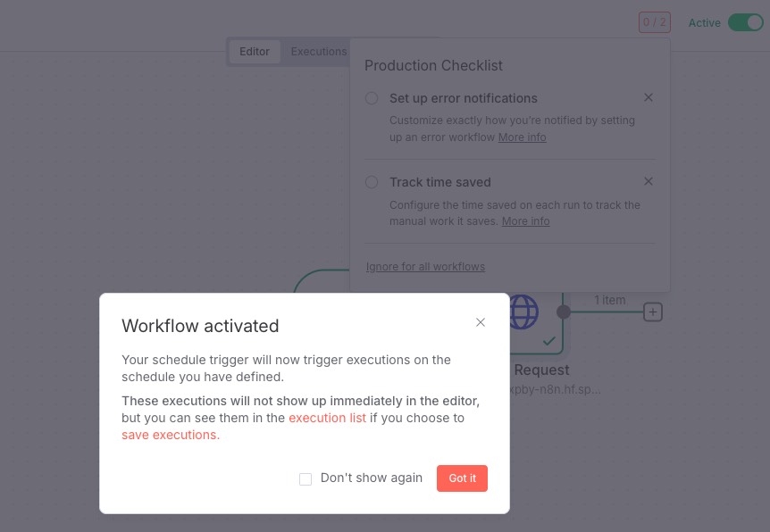
Task: Close the Workflow activated dialog
Action: click(x=481, y=322)
